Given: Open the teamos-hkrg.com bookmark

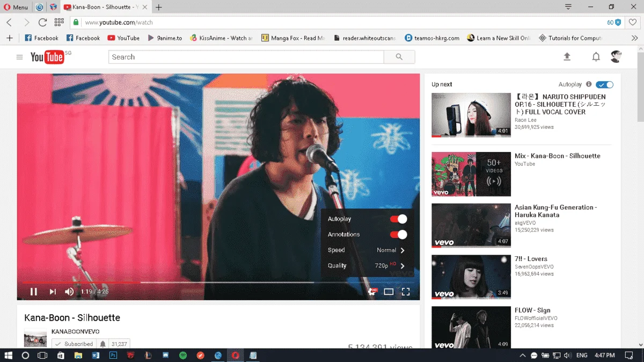Looking at the screenshot, I should 433,38.
